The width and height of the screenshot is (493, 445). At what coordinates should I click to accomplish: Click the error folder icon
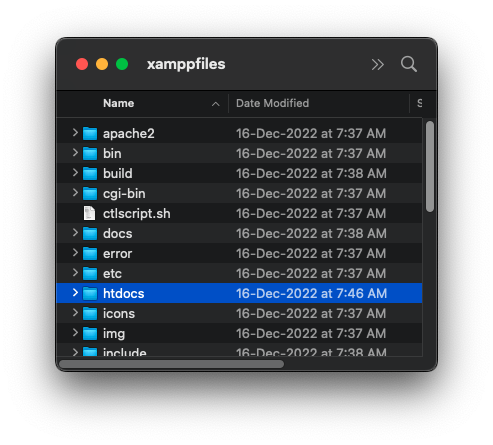tap(90, 253)
